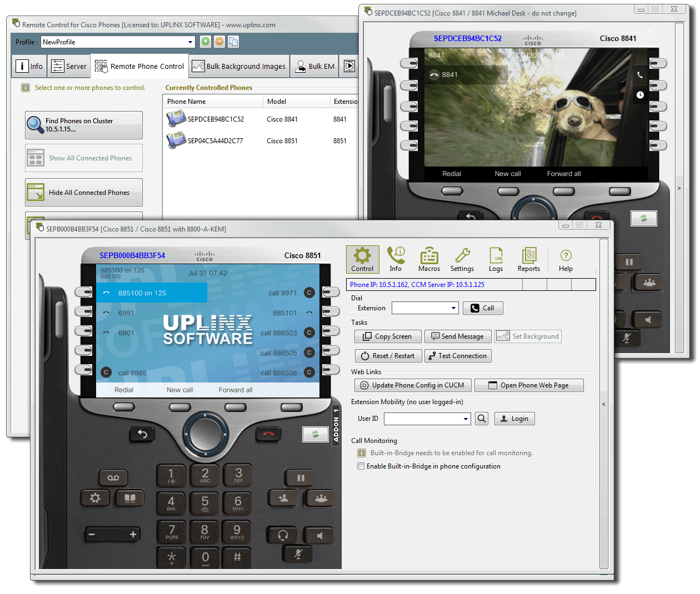
Task: Open the Reports toolbar icon
Action: (529, 259)
